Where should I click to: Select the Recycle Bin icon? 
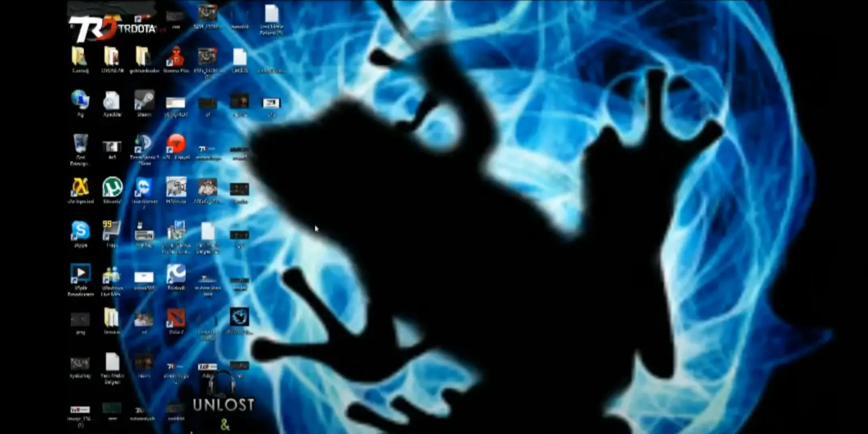tap(80, 144)
